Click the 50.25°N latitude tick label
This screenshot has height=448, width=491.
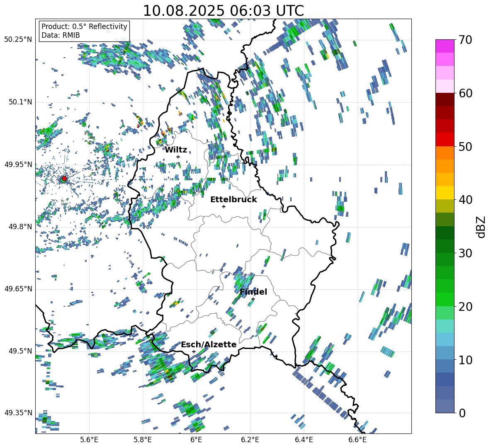coord(18,40)
